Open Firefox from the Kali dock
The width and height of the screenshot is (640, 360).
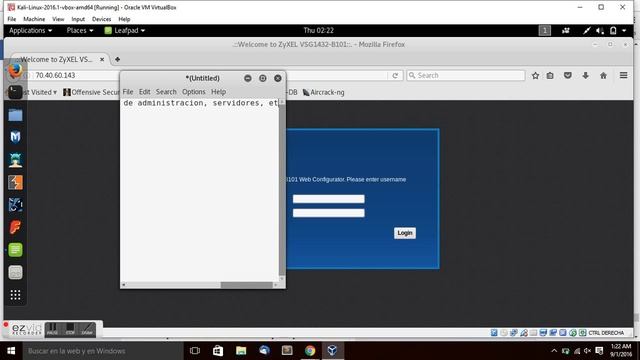pyautogui.click(x=15, y=71)
